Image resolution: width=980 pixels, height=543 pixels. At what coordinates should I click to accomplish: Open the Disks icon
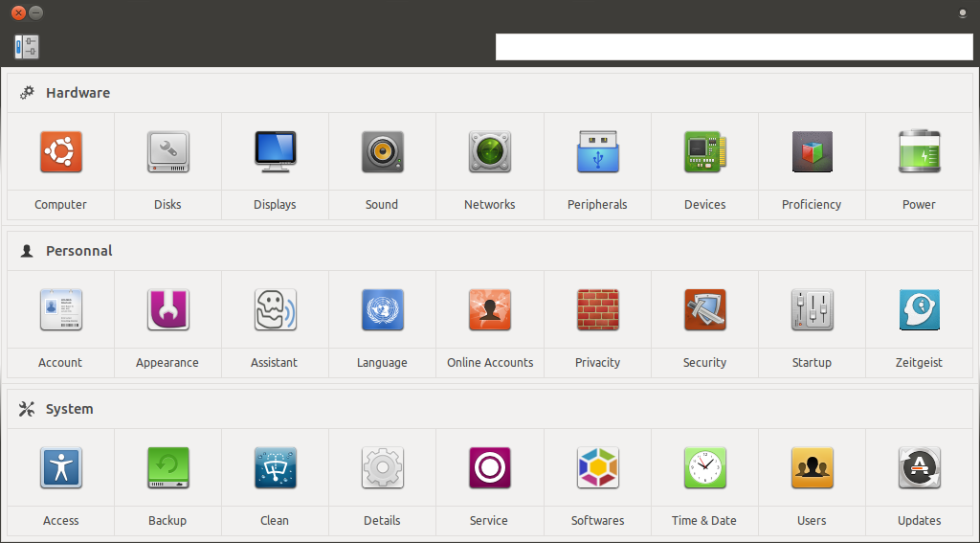(168, 151)
